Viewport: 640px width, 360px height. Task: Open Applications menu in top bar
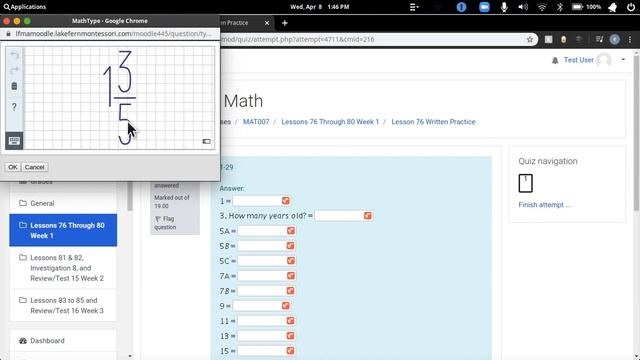point(25,7)
